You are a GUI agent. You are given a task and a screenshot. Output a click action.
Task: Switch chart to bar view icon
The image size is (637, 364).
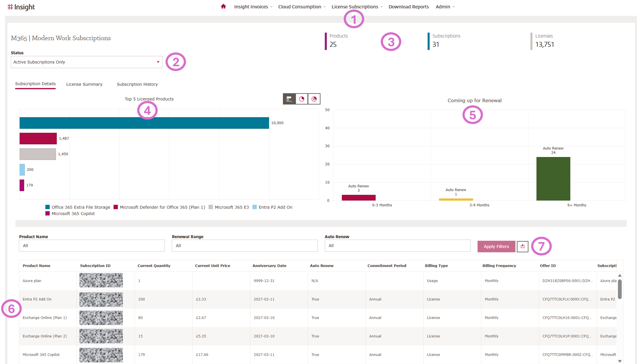(x=289, y=99)
